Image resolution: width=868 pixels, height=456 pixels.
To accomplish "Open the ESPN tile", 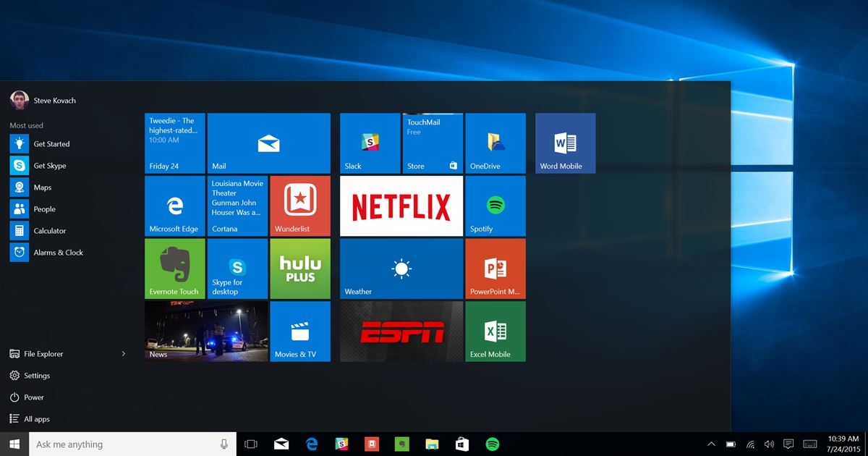I will (x=401, y=332).
